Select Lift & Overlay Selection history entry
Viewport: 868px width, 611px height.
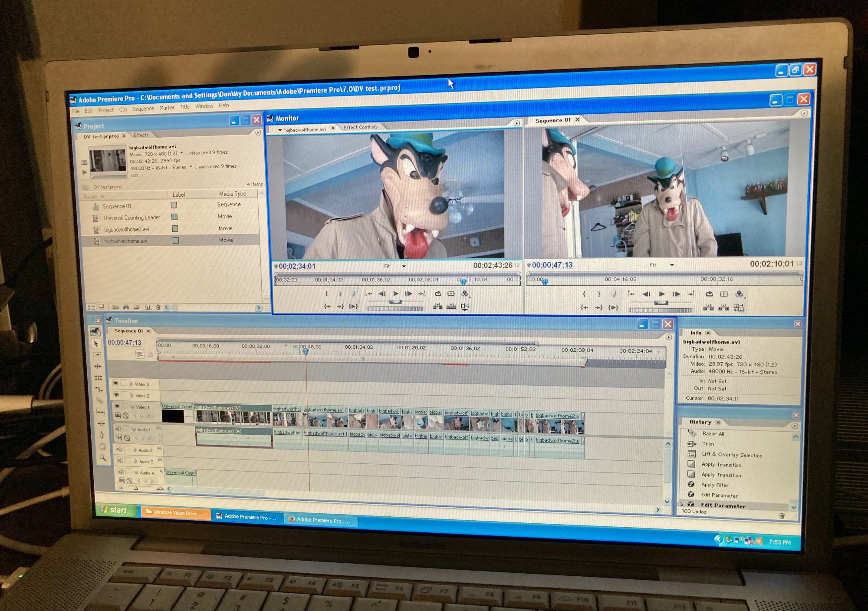pyautogui.click(x=732, y=455)
